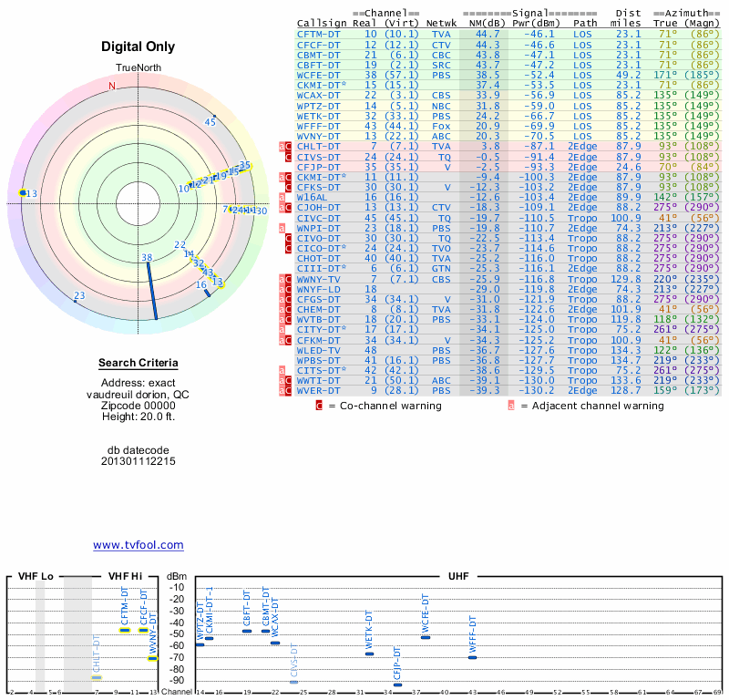Screen dimensions: 729x700
Task: Click the WPTZ-DT callsign entry
Action: [319, 105]
